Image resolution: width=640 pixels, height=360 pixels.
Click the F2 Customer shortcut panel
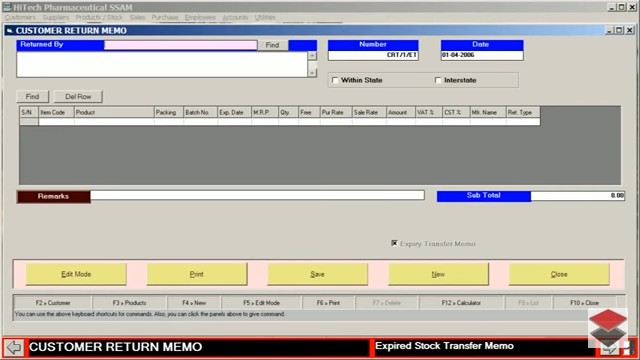coord(53,303)
